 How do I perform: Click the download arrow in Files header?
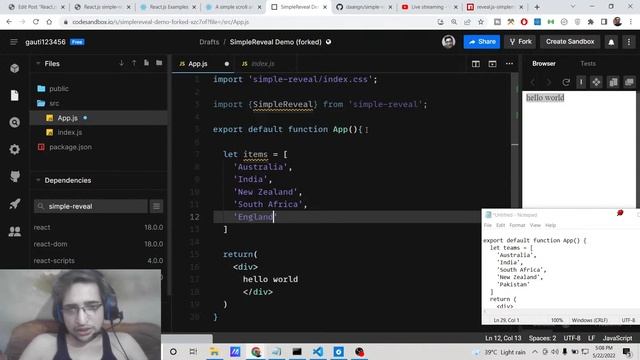tap(121, 63)
